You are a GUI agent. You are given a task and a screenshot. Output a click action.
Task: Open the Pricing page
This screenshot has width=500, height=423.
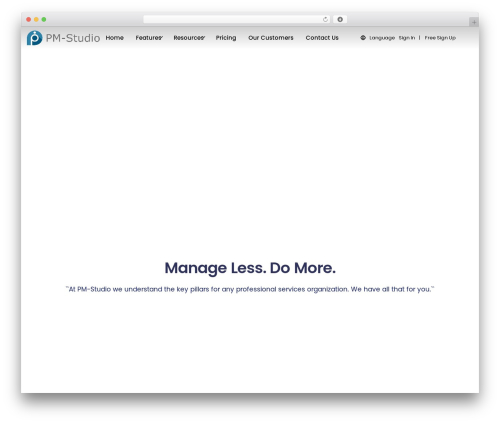[x=226, y=38]
